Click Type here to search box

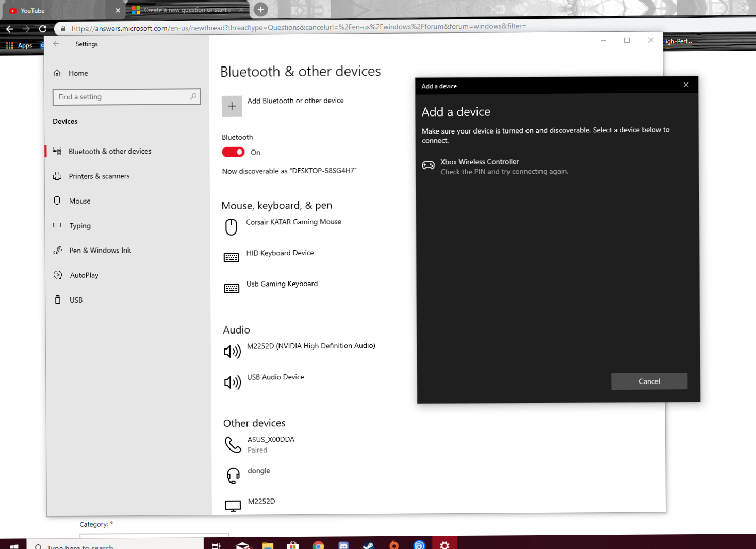(x=116, y=545)
